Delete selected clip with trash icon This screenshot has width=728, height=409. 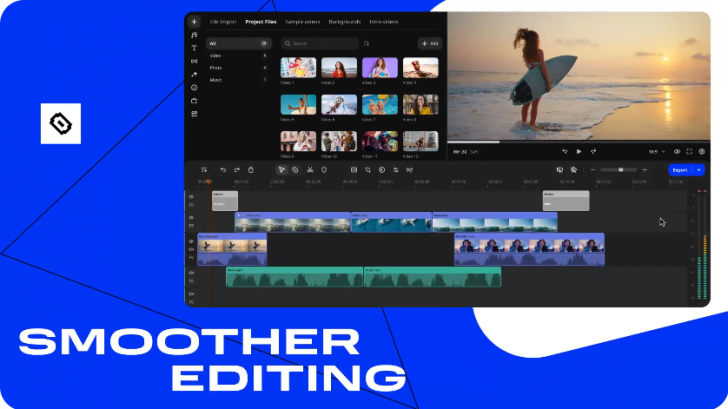[x=251, y=170]
